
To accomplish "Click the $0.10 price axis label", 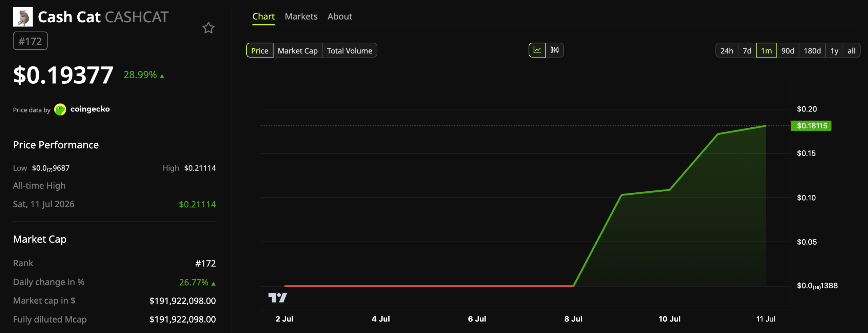I will coord(806,197).
